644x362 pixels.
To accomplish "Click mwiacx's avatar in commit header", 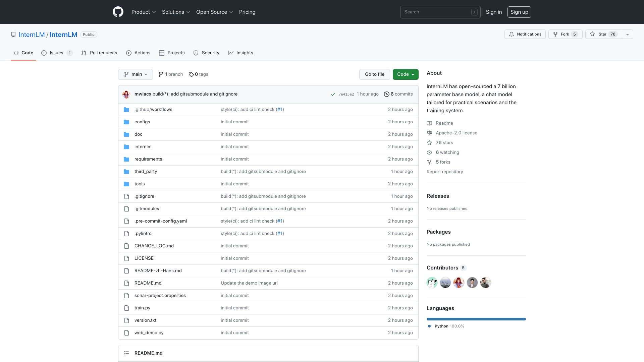I will pos(126,94).
